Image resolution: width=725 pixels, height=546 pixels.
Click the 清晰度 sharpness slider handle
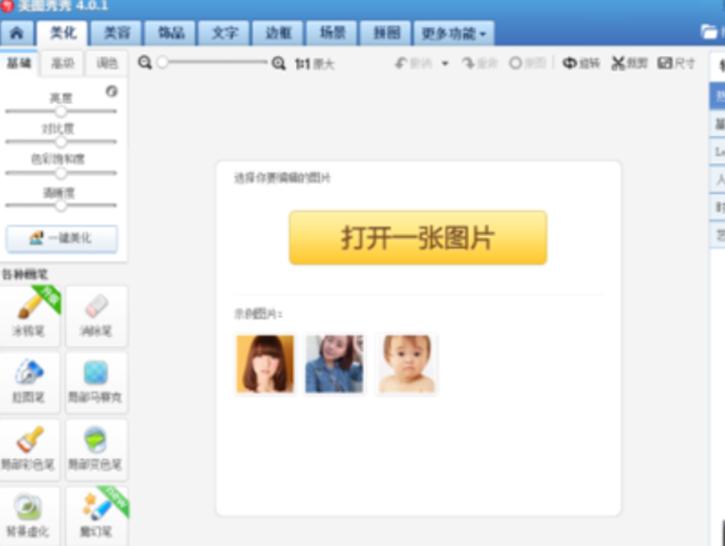point(61,206)
